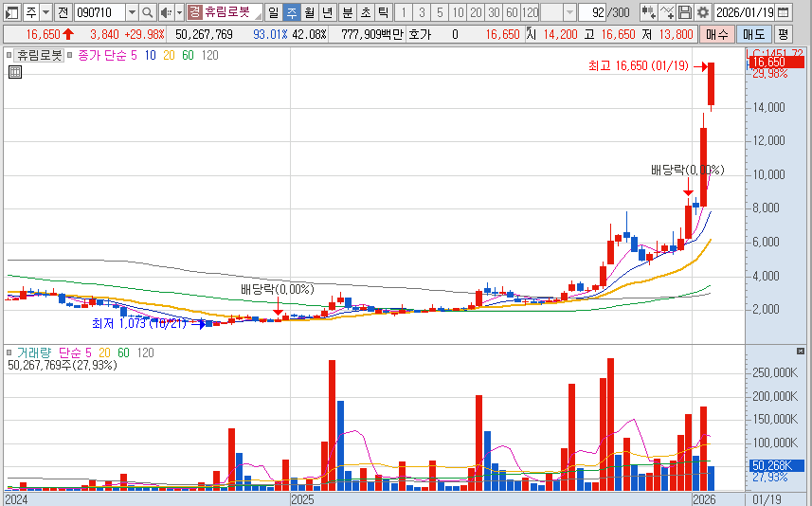
Task: Select the MA 120 legend value
Action: coord(209,55)
